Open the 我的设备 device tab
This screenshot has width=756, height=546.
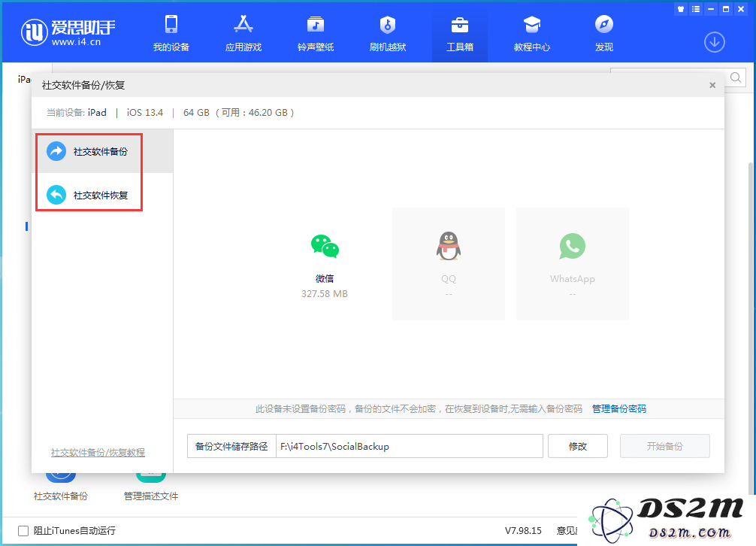coord(171,33)
